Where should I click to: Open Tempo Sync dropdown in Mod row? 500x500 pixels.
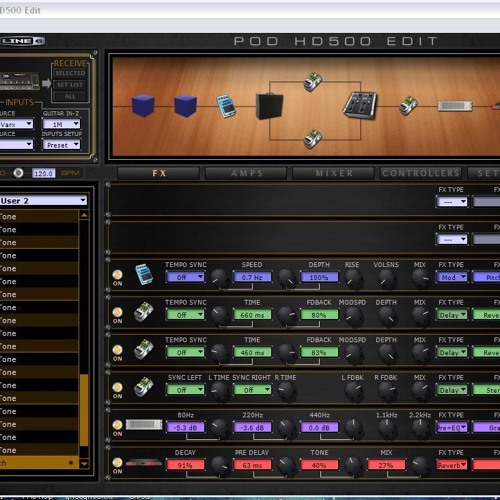coord(185,277)
